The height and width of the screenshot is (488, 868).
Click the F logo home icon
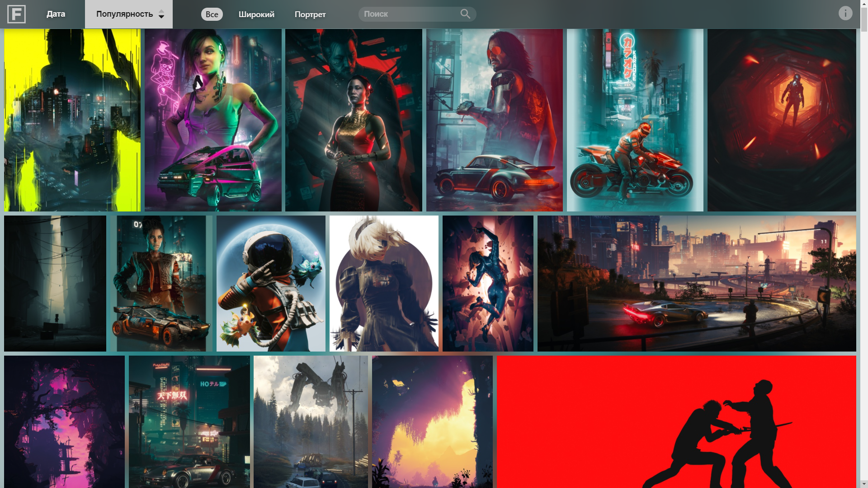pyautogui.click(x=16, y=14)
